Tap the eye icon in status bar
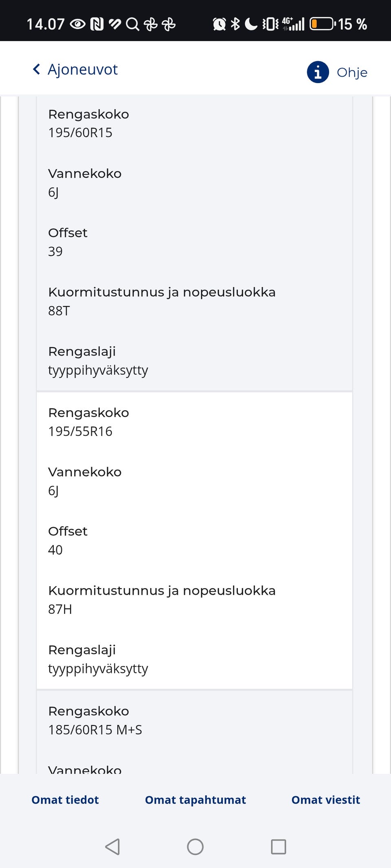The height and width of the screenshot is (868, 391). point(77,24)
